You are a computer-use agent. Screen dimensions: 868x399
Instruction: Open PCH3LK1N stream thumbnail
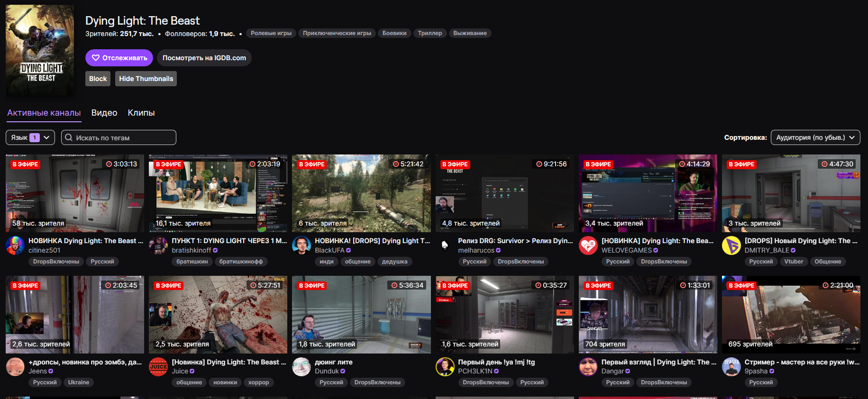click(x=505, y=315)
